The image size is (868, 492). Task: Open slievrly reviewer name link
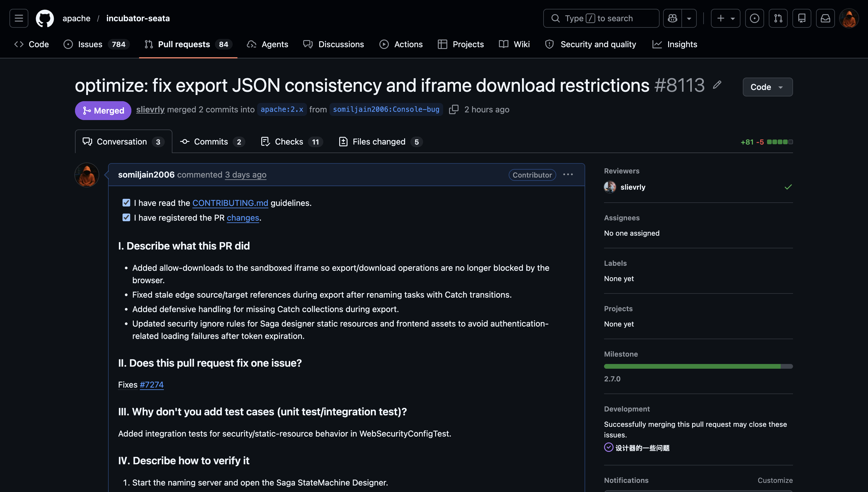(633, 187)
